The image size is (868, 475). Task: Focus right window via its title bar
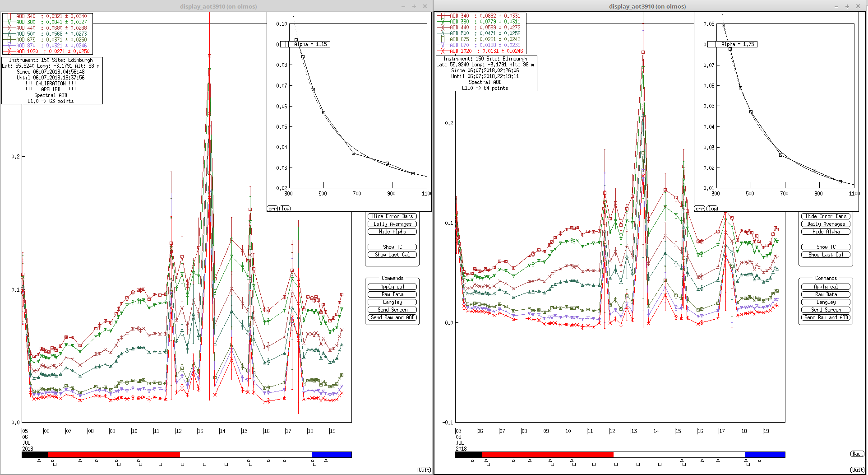point(647,6)
